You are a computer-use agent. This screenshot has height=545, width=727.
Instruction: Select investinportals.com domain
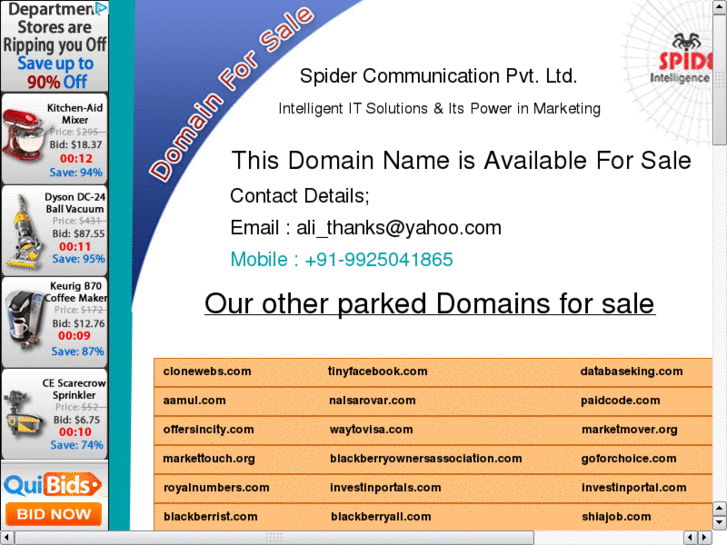coord(386,488)
